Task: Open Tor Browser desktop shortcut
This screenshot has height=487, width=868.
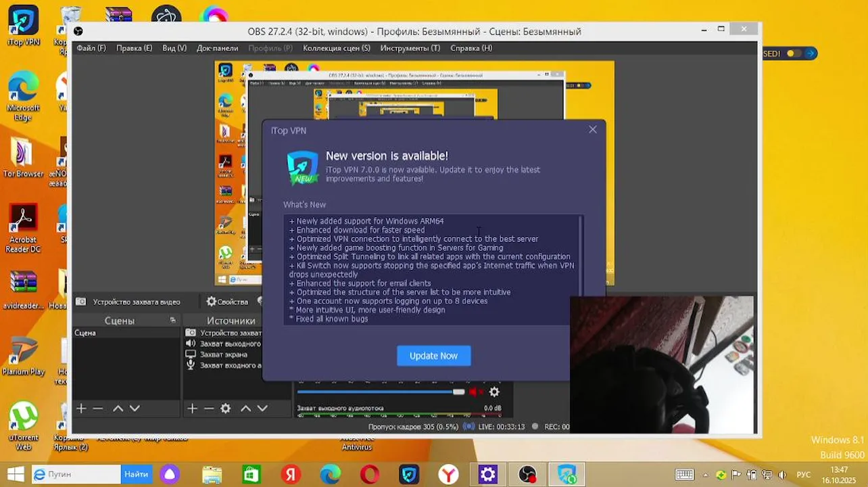Action: [23, 158]
